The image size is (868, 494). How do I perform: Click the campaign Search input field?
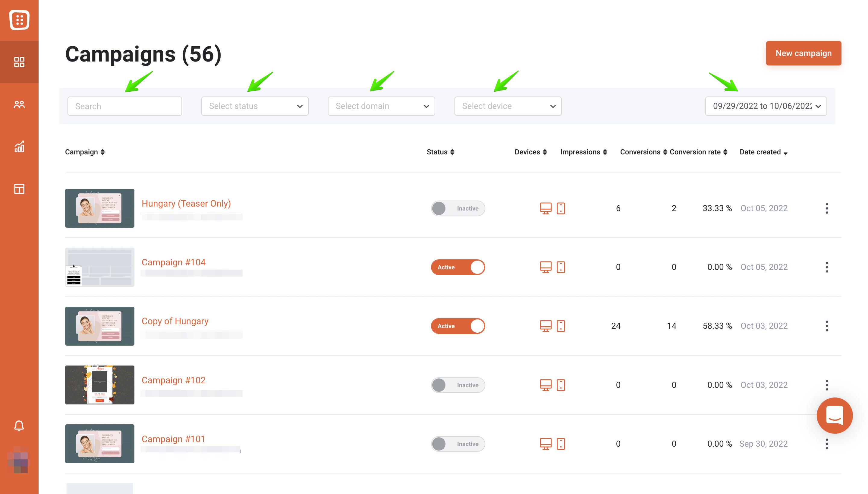click(124, 106)
